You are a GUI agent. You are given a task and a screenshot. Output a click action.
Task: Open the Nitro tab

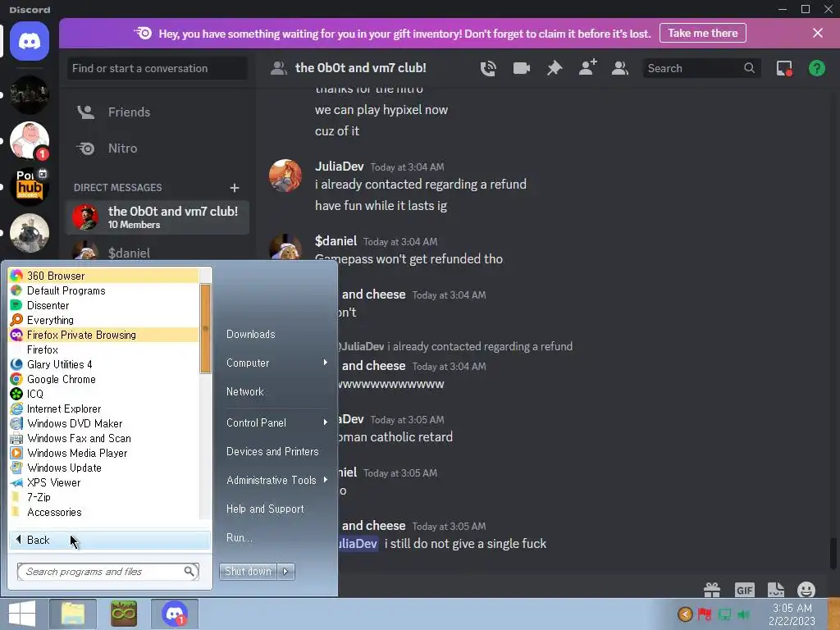point(157,148)
